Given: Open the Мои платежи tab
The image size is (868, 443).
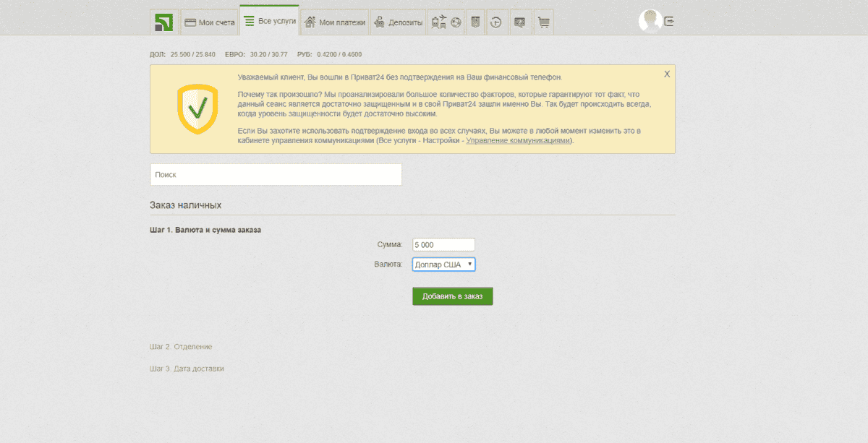Looking at the screenshot, I should tap(334, 22).
